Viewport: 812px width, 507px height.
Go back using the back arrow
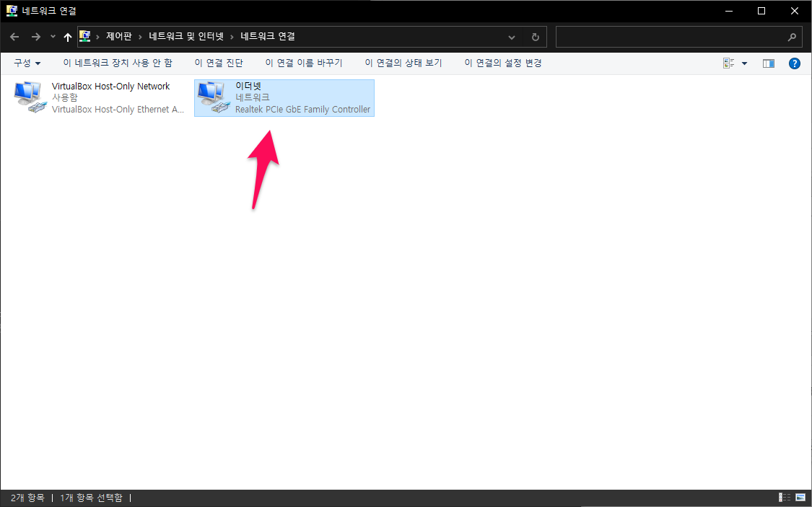(14, 37)
